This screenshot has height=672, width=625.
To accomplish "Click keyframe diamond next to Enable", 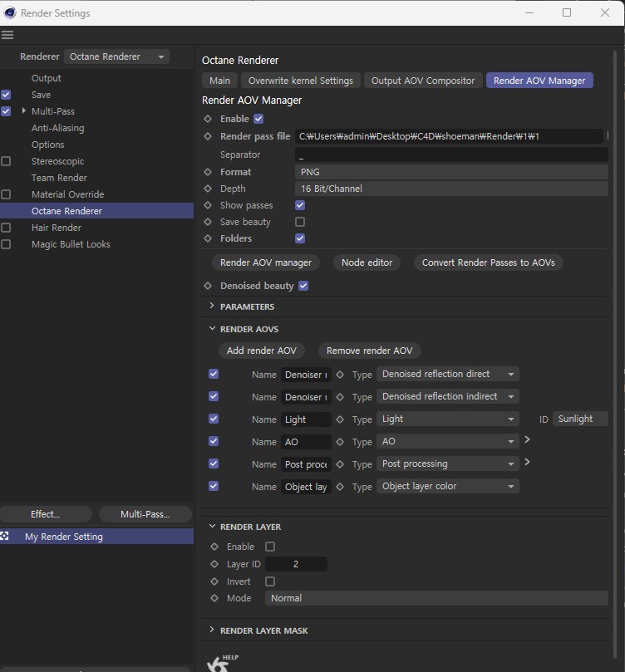I will point(208,119).
